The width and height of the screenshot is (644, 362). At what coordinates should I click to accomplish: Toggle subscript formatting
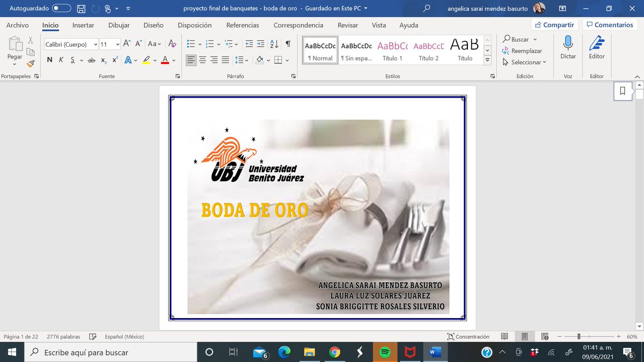point(104,60)
